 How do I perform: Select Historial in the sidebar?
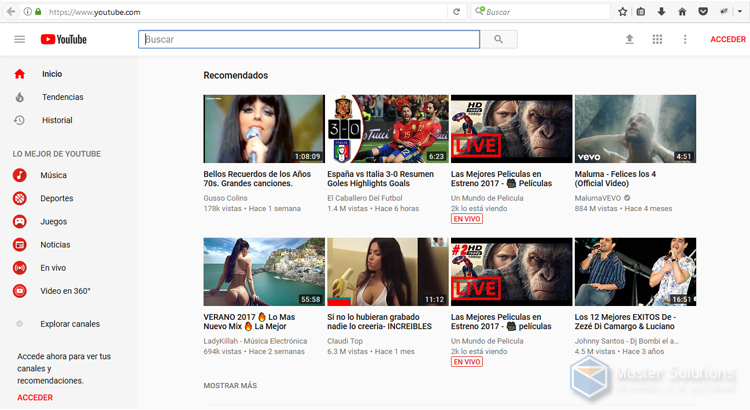[x=57, y=120]
